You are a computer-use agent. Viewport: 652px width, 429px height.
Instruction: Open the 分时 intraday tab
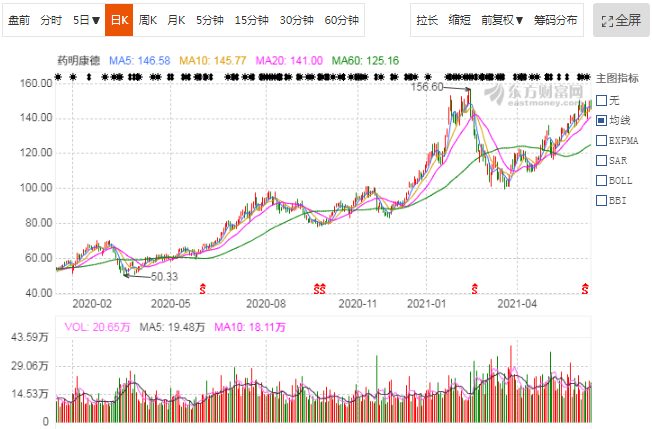(51, 20)
